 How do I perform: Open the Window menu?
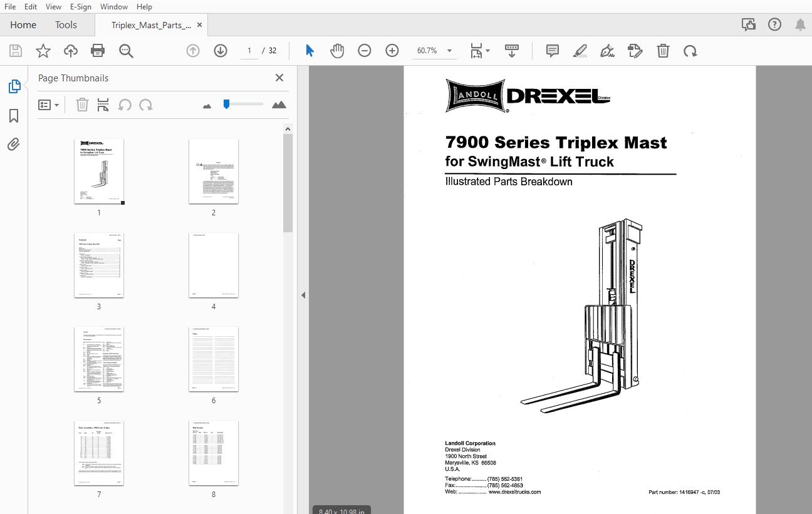coord(114,7)
